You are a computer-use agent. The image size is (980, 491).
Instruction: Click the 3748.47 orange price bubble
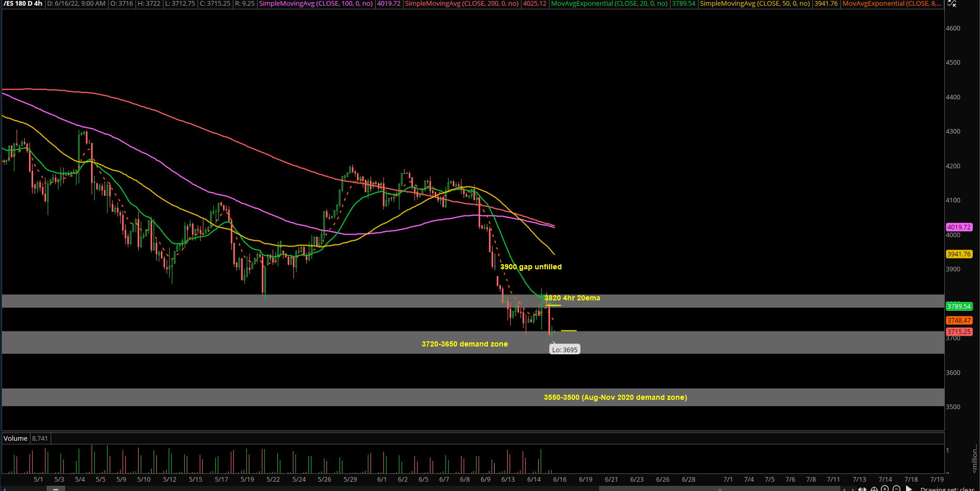tap(959, 320)
